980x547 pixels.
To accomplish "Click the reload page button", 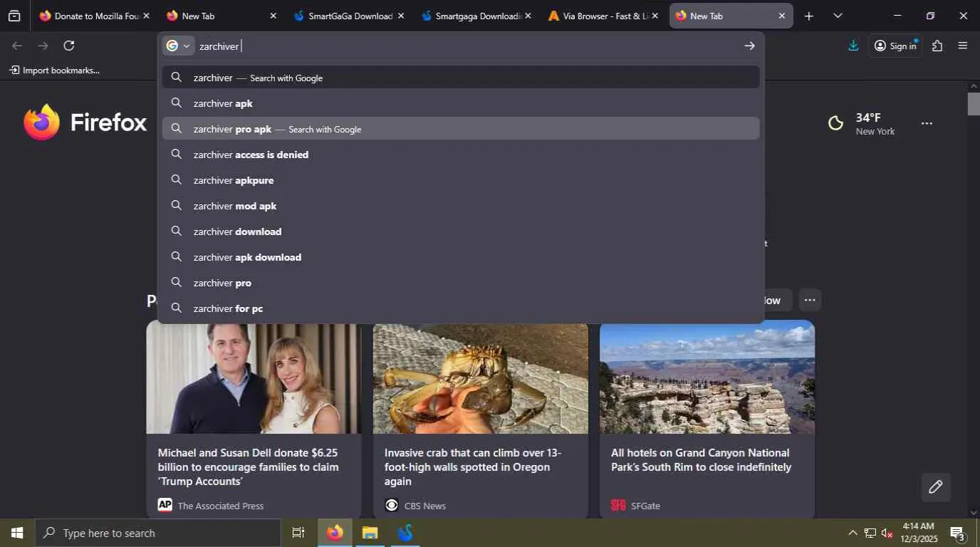I will (69, 46).
